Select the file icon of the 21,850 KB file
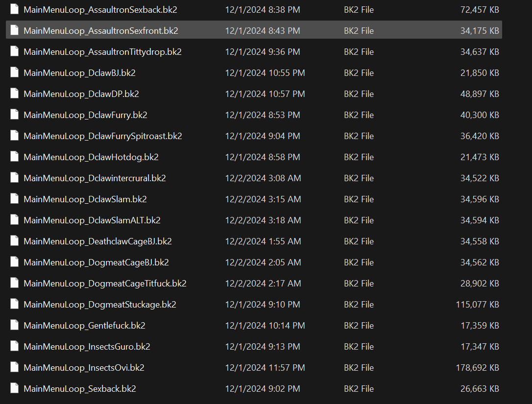Screen dimensions: 532x404 click(x=14, y=72)
